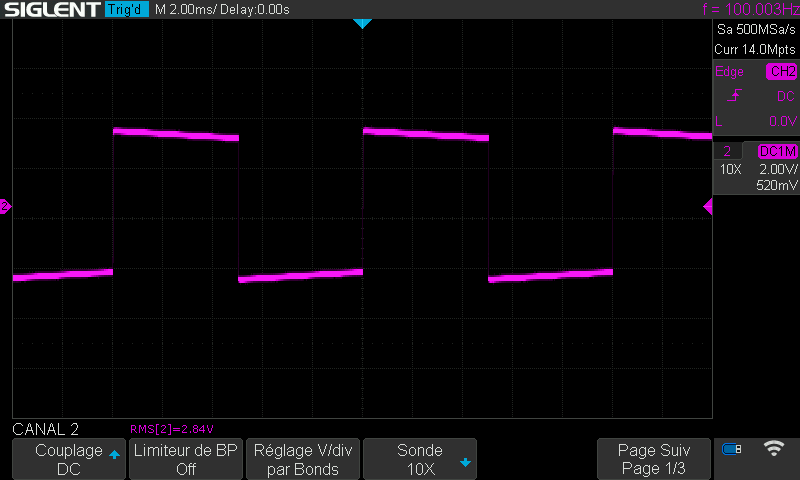Open the Couplage DC menu
Screen dimensions: 800x480
pos(69,459)
